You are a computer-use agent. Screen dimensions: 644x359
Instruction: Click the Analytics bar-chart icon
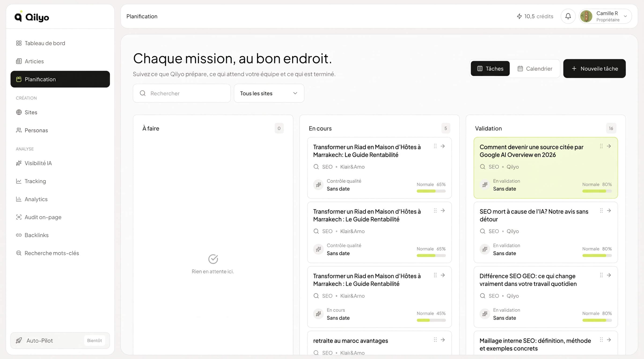19,199
